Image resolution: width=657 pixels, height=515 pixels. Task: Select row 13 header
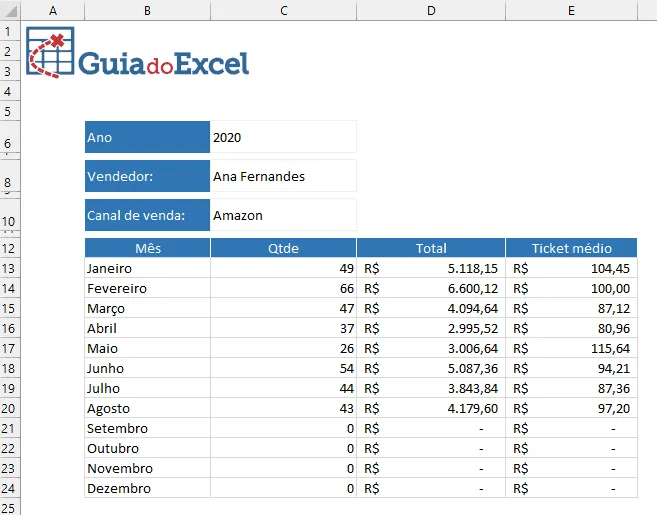point(9,268)
